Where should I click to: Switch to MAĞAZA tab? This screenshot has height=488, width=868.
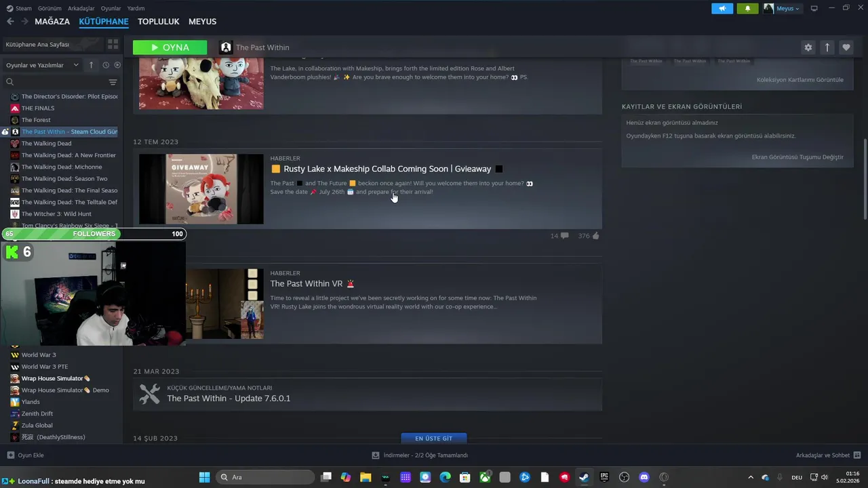tap(52, 22)
